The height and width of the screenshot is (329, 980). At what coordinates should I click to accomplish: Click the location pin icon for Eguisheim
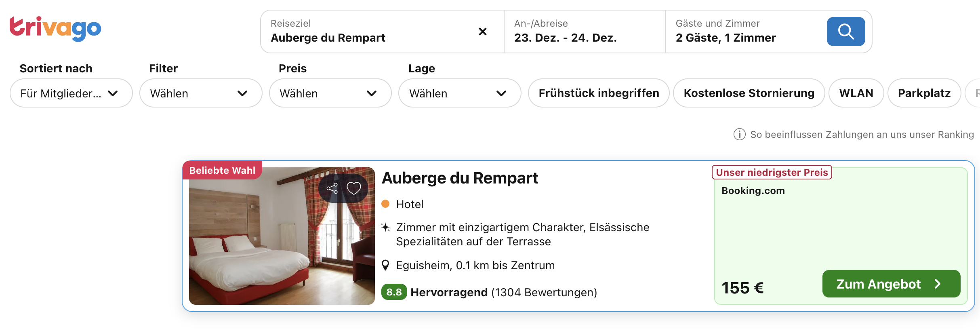(x=386, y=266)
